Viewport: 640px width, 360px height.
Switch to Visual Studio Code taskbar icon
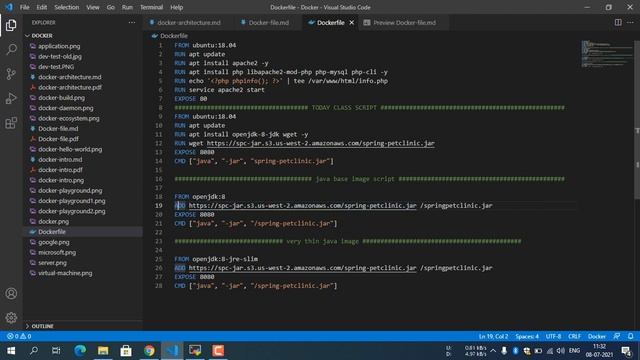pos(172,351)
